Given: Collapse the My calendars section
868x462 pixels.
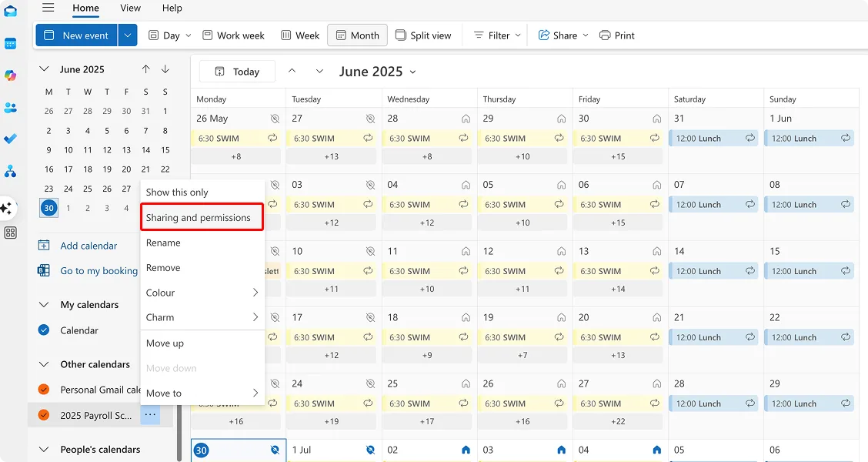Looking at the screenshot, I should pyautogui.click(x=44, y=305).
